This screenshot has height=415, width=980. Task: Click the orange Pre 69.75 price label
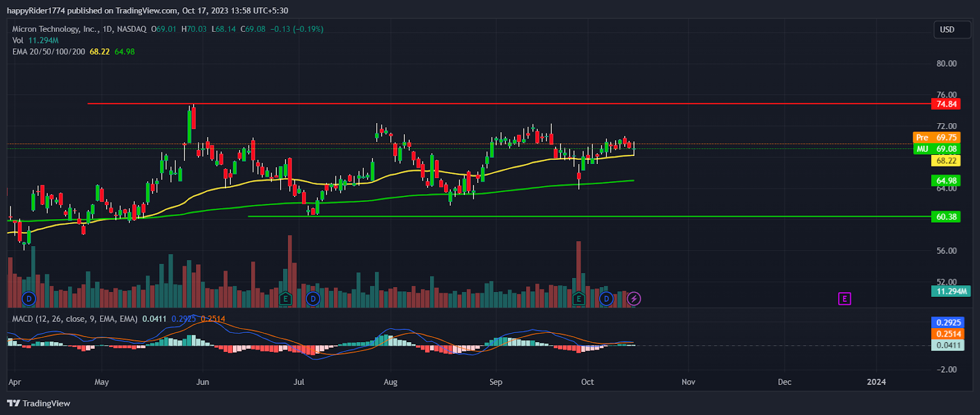point(937,138)
